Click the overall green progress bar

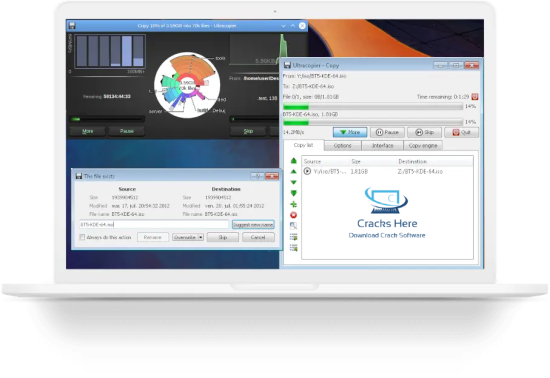click(373, 107)
